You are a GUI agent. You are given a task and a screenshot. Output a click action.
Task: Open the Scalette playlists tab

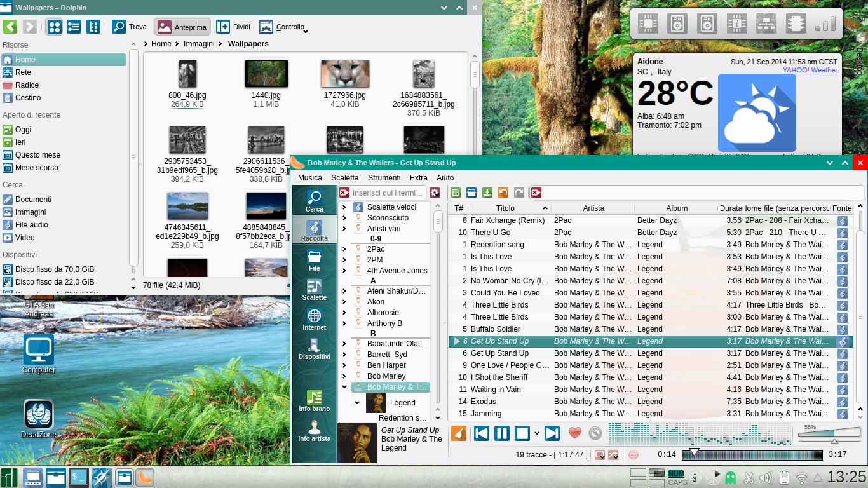314,290
